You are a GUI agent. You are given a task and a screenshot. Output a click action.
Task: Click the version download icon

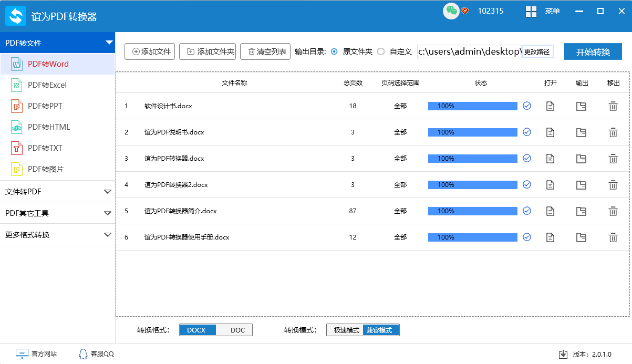pyautogui.click(x=563, y=354)
